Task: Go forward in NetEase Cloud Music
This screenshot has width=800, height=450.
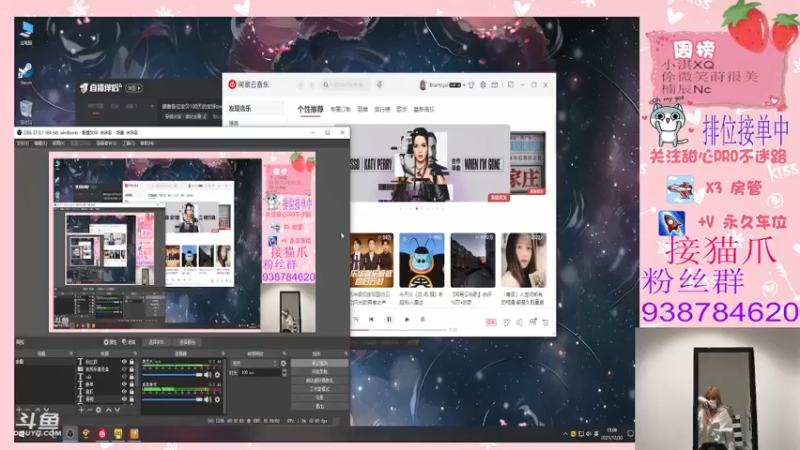Action: [x=311, y=85]
